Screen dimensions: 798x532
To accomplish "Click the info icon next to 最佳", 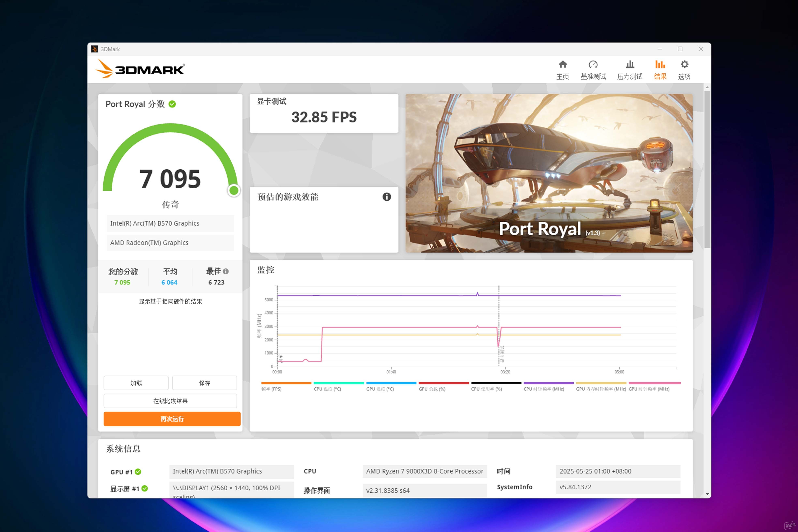I will 226,271.
